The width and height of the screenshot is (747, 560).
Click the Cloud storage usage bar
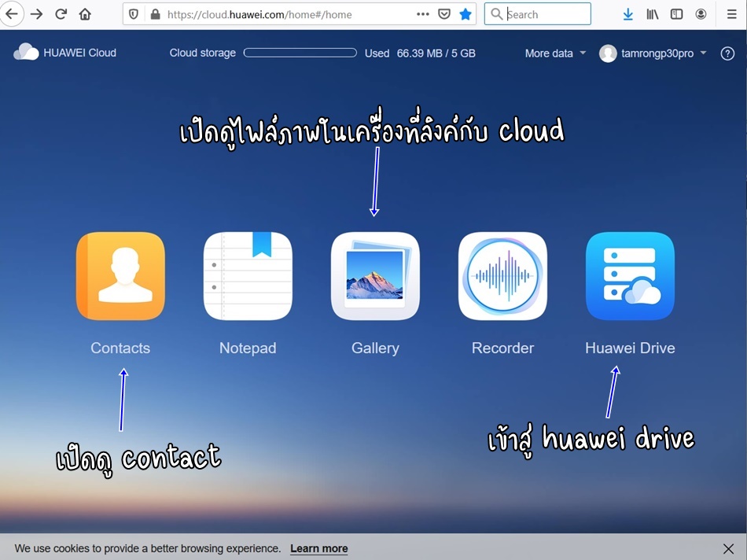pos(300,53)
